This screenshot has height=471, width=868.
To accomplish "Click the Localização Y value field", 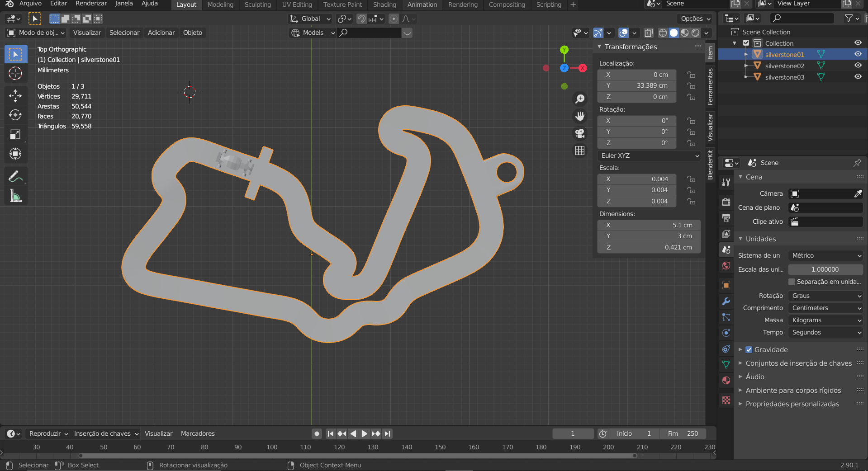I will (637, 85).
